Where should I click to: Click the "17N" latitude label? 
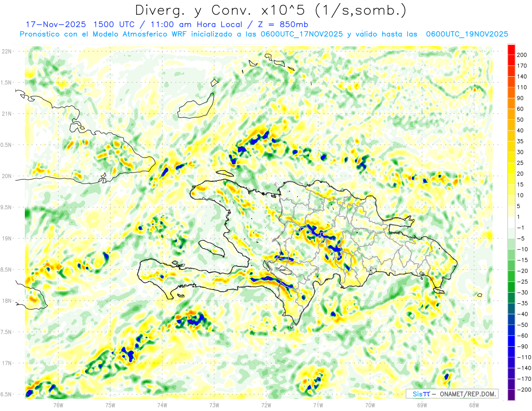[x=7, y=363]
